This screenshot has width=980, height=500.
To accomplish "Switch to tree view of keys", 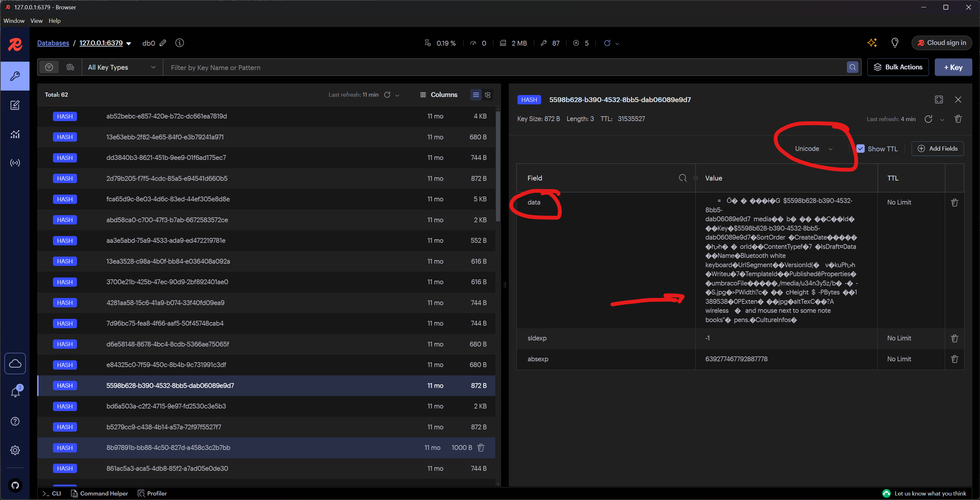I will tap(488, 95).
